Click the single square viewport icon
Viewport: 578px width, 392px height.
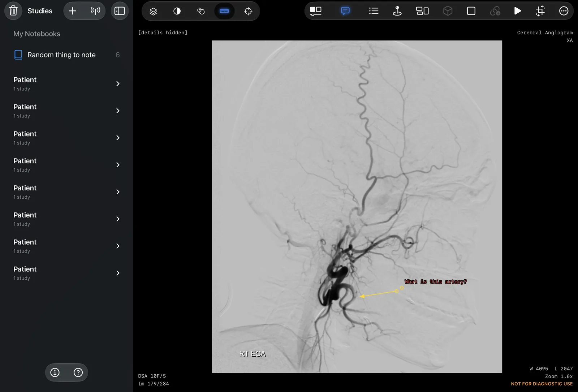471,11
